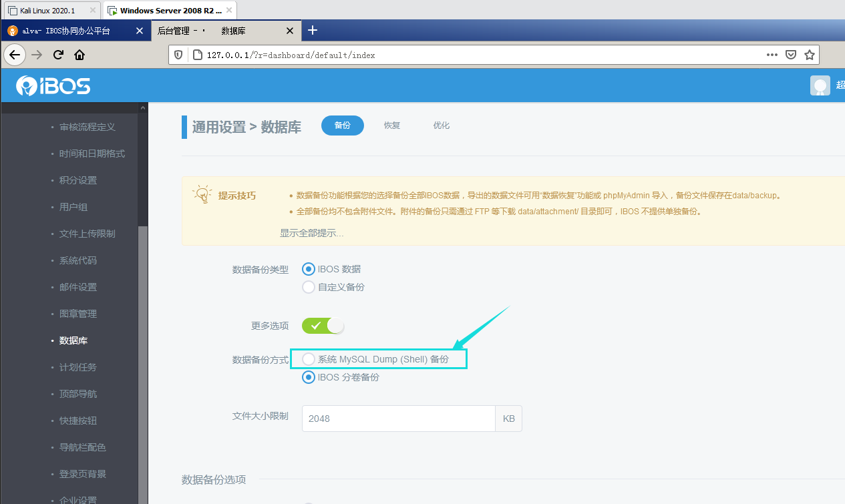The image size is (845, 504).
Task: Reload the page with refresh icon
Action: point(58,55)
